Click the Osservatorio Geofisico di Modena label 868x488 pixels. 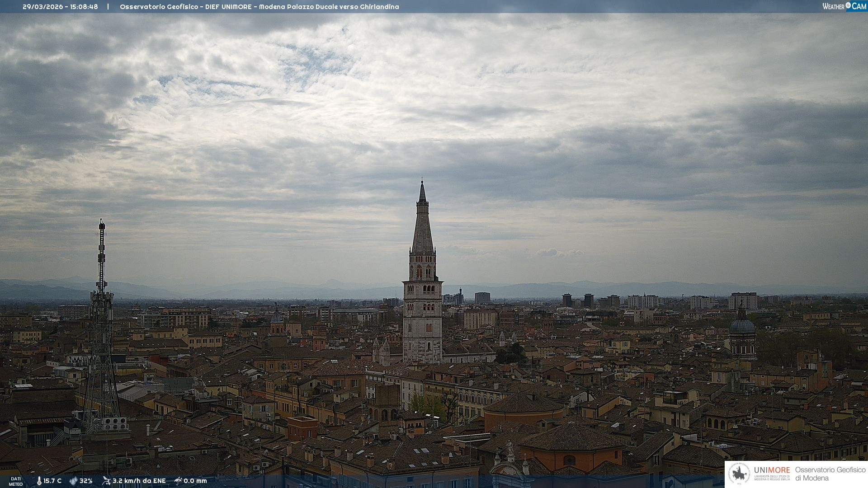point(830,474)
